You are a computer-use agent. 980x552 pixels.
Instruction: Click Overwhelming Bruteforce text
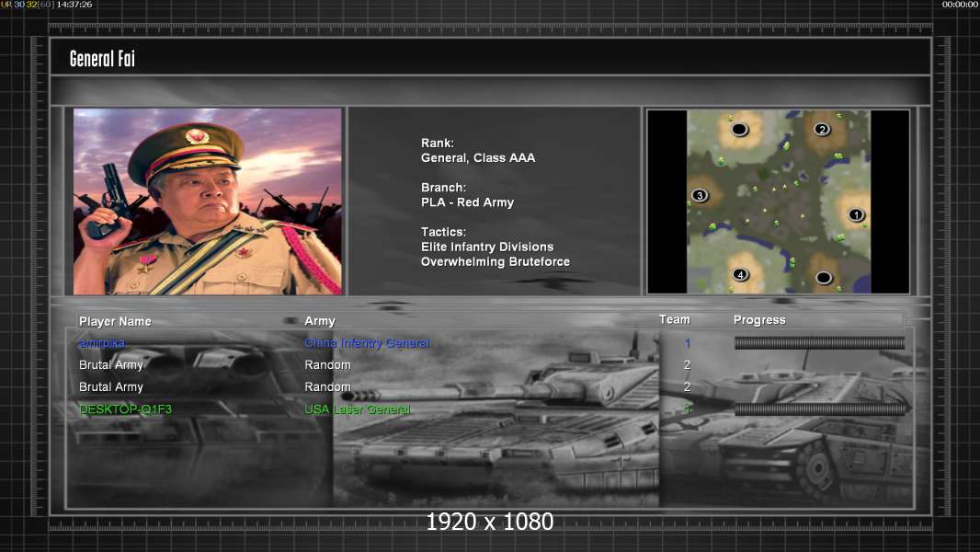(x=496, y=262)
